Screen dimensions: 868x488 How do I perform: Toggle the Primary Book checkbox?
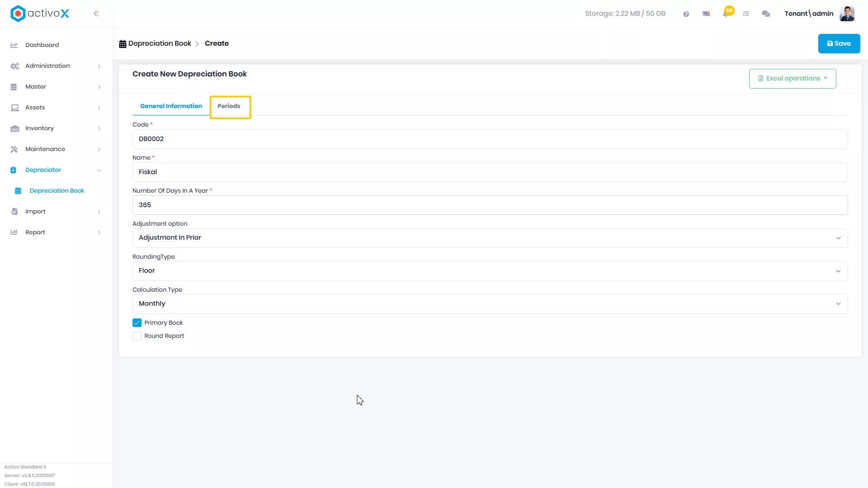[137, 323]
